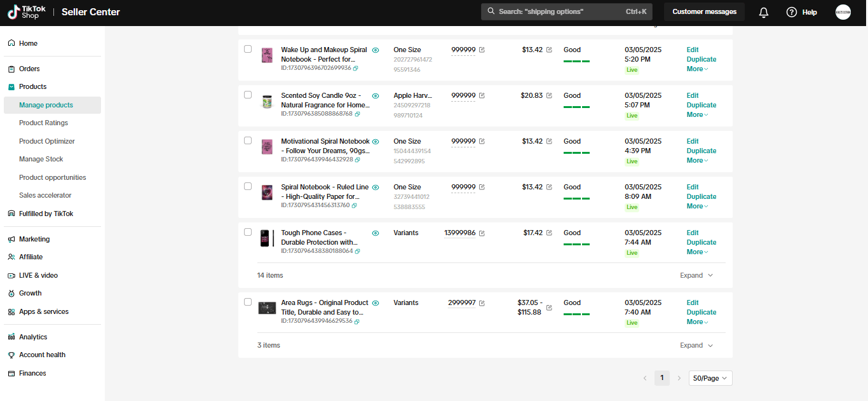Go to Analytics in the sidebar

(33, 337)
